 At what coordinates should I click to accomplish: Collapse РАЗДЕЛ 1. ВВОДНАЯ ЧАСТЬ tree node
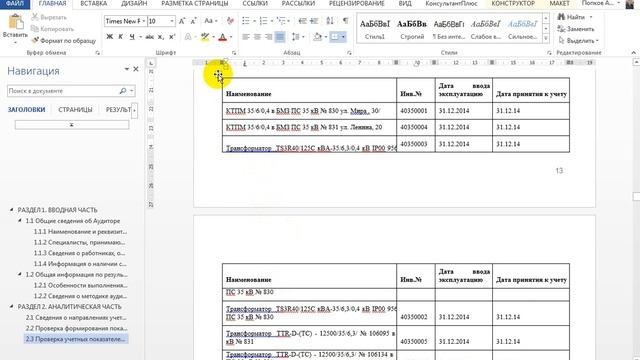(x=11, y=210)
